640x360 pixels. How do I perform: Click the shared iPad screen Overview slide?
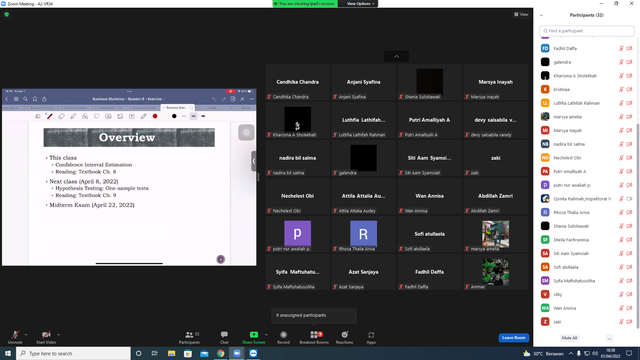coord(129,178)
